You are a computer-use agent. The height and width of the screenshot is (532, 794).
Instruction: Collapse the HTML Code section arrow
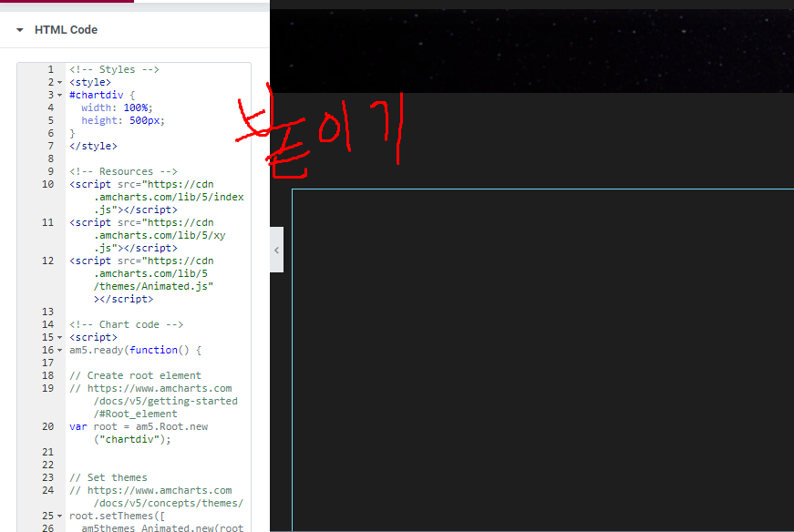click(x=20, y=30)
